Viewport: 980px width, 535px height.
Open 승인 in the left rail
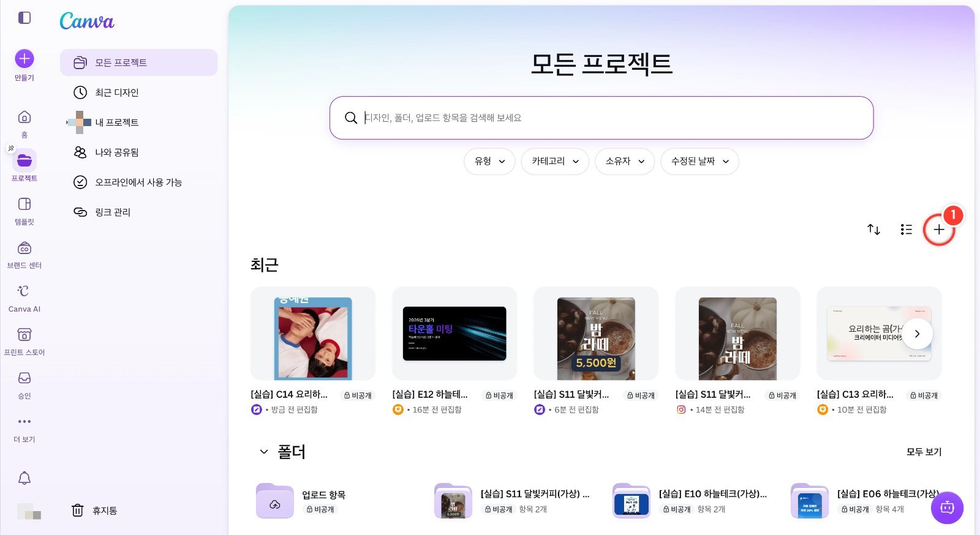tap(24, 385)
